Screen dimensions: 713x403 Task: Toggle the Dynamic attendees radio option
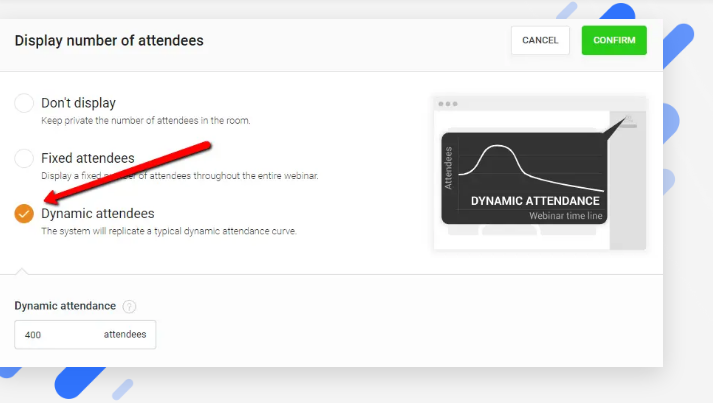[24, 213]
